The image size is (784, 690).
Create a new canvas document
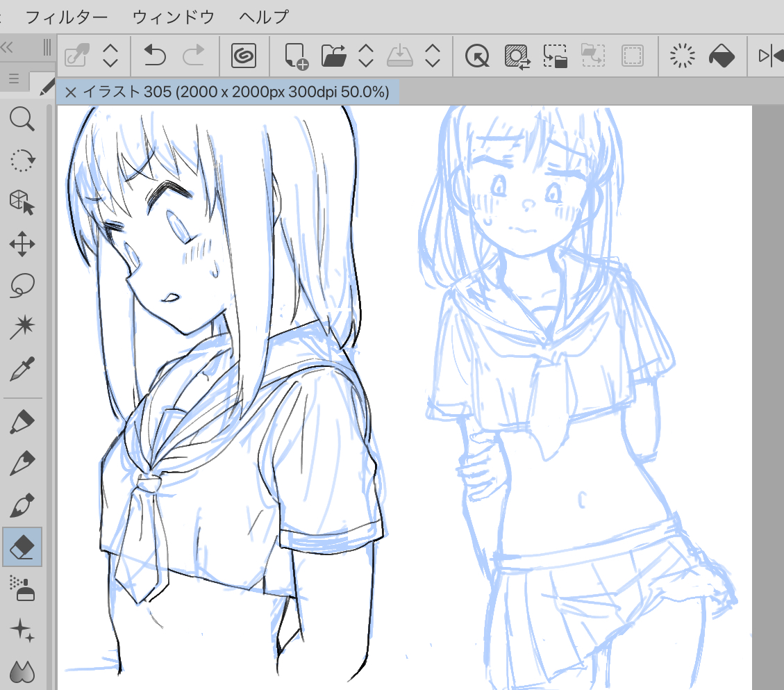point(296,56)
